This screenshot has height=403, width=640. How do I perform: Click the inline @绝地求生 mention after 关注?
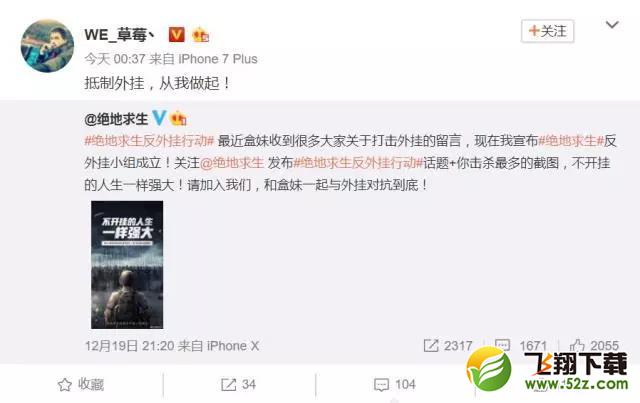tap(232, 163)
